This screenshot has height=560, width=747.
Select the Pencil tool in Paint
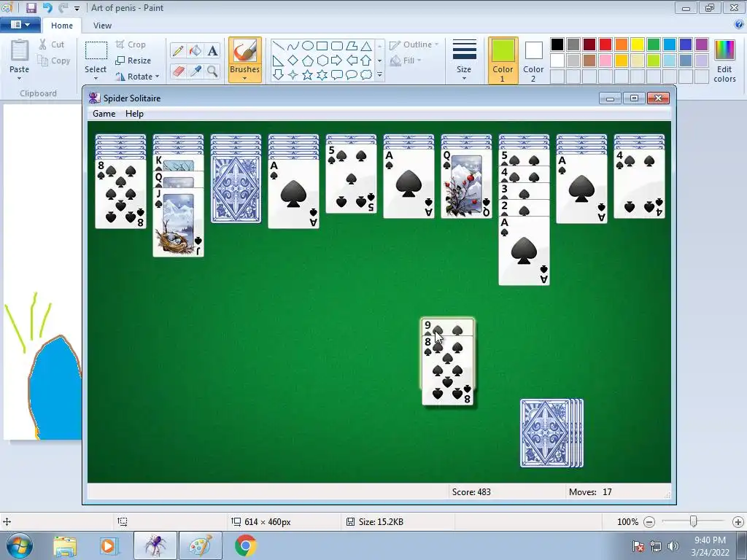(178, 50)
